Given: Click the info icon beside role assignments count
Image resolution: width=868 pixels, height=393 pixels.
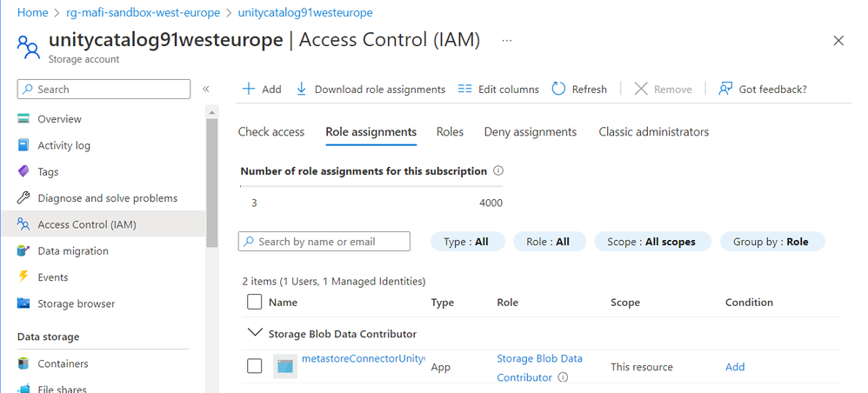Looking at the screenshot, I should click(x=498, y=171).
